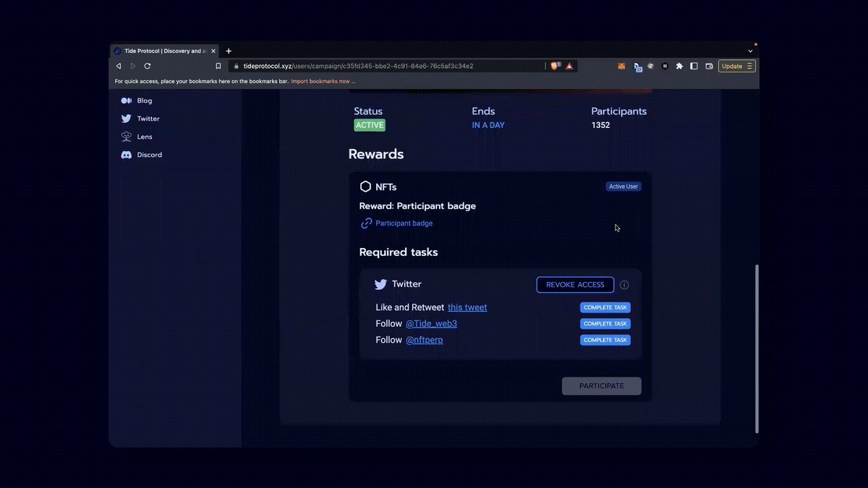This screenshot has width=868, height=488.
Task: Click the Discord icon in sidebar
Action: [x=126, y=155]
